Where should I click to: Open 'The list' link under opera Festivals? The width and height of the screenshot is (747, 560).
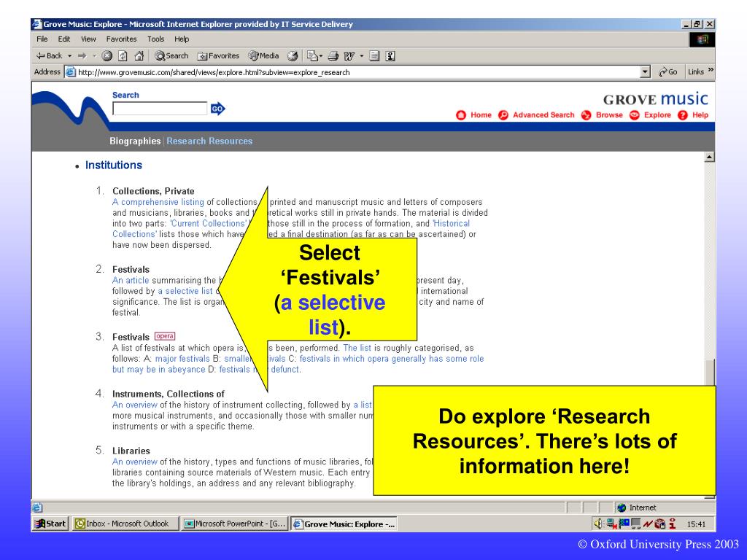pos(357,348)
